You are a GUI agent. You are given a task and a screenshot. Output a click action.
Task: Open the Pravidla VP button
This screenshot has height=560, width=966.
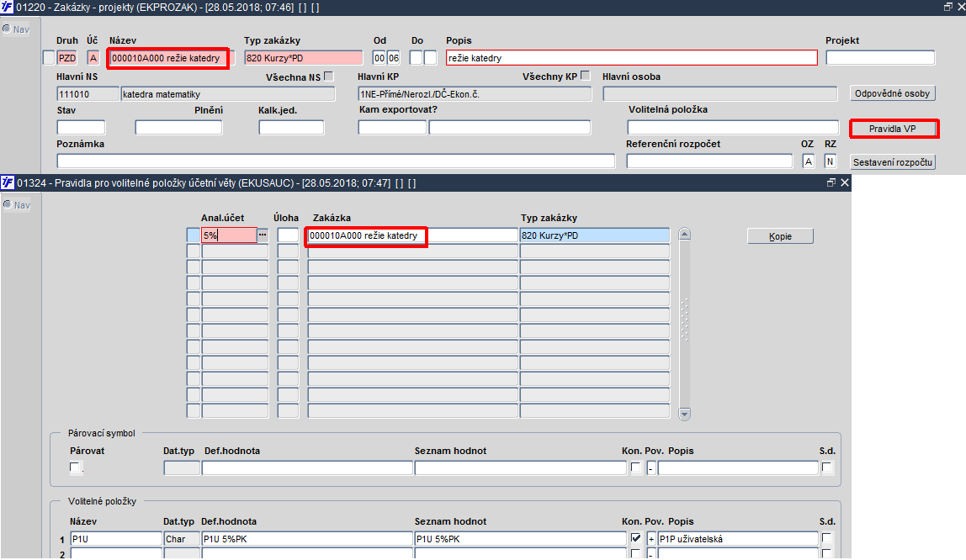coord(892,129)
